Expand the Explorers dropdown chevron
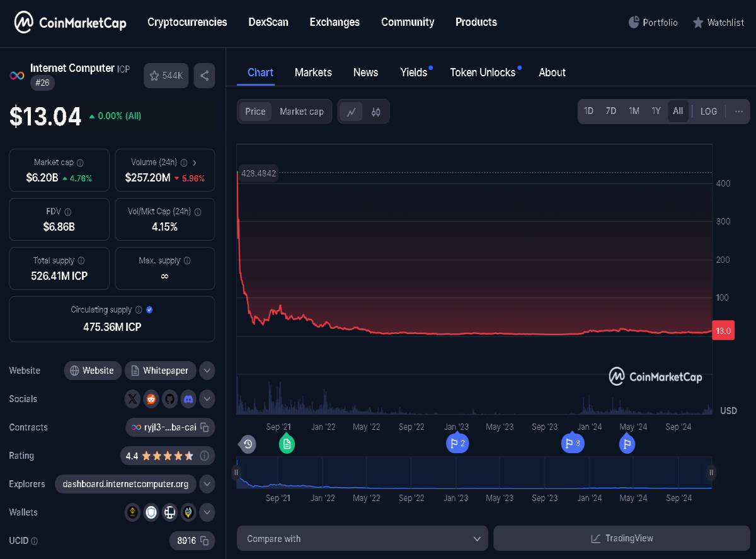This screenshot has height=559, width=756. pos(207,484)
